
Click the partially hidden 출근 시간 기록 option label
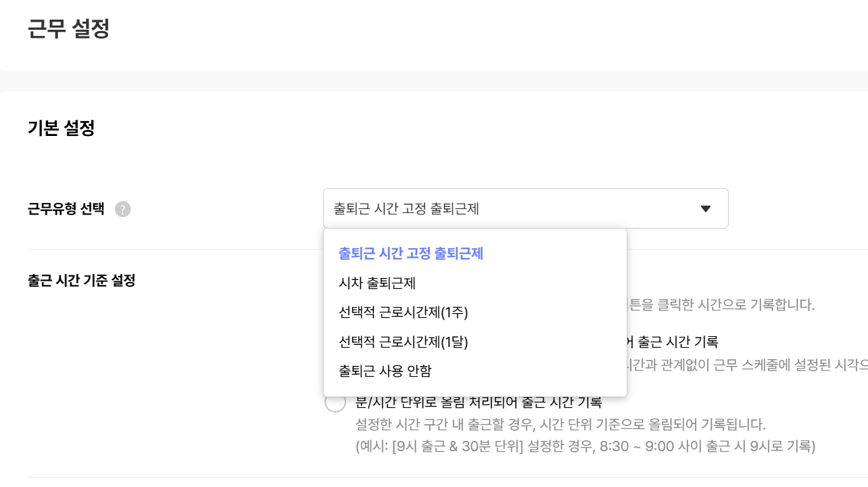pos(671,342)
